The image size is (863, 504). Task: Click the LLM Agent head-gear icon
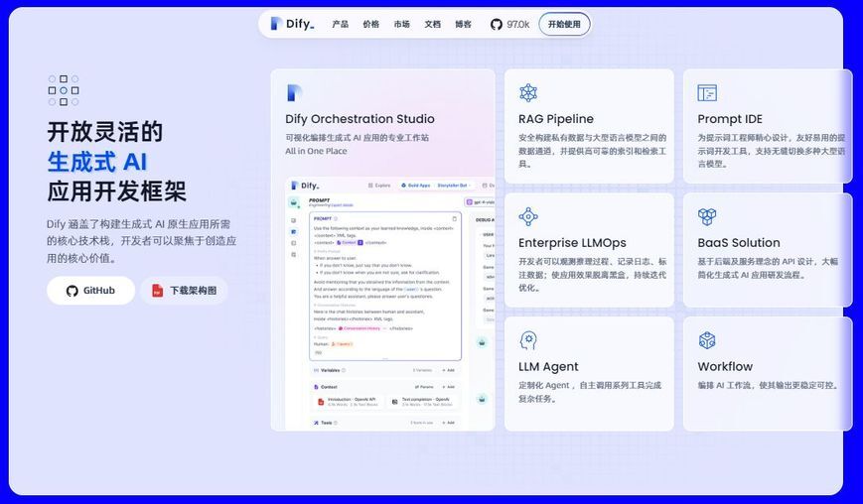528,340
